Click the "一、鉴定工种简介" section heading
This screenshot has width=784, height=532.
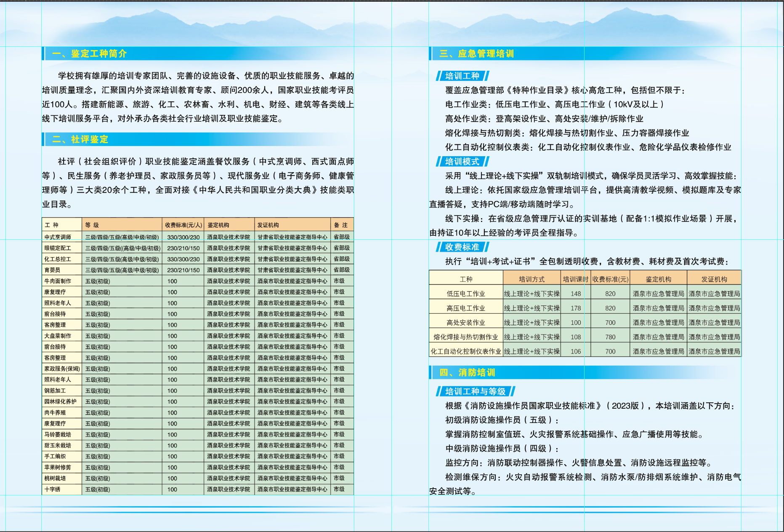pos(89,53)
